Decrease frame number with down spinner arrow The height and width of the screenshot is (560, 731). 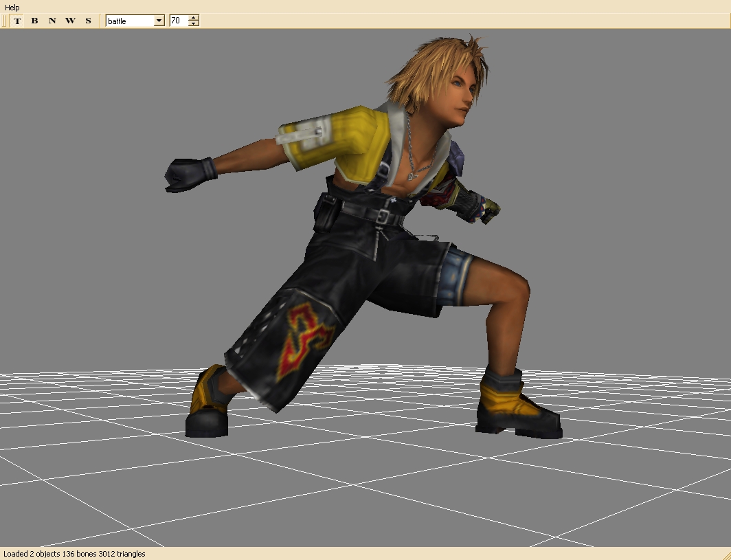(194, 24)
